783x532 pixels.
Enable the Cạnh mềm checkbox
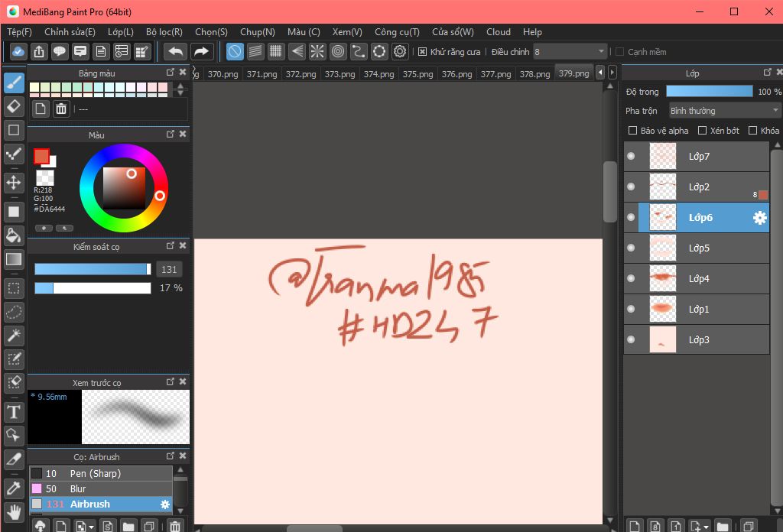pos(619,52)
